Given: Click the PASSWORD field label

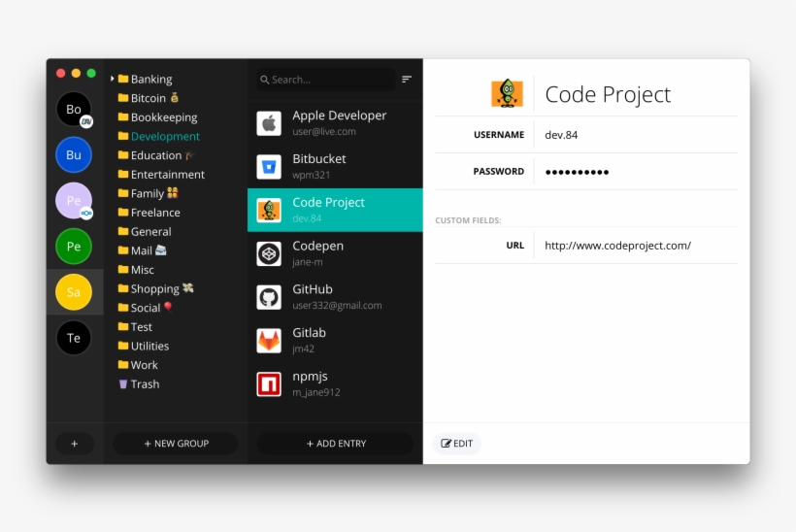Looking at the screenshot, I should click(x=499, y=172).
